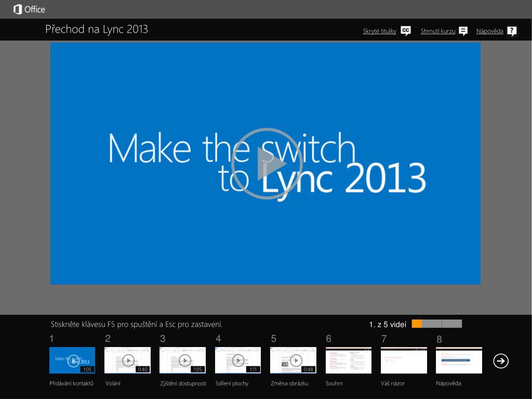532x399 pixels.
Task: Select thumbnail 2 Volání
Action: 128,360
